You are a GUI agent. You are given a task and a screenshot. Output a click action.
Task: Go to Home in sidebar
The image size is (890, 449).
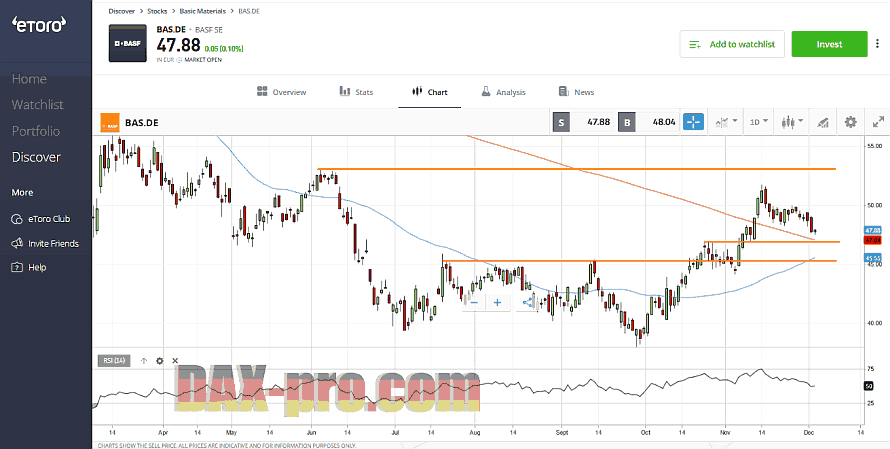(29, 79)
